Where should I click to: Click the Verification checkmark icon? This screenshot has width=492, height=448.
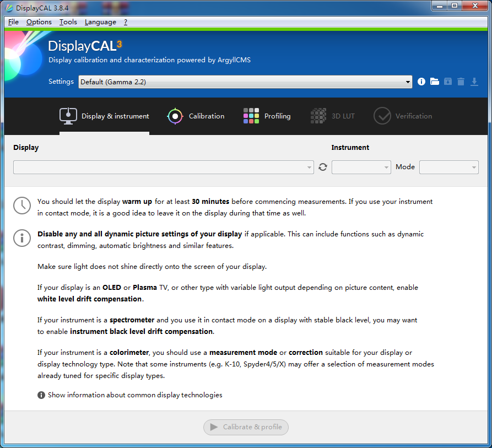click(382, 116)
